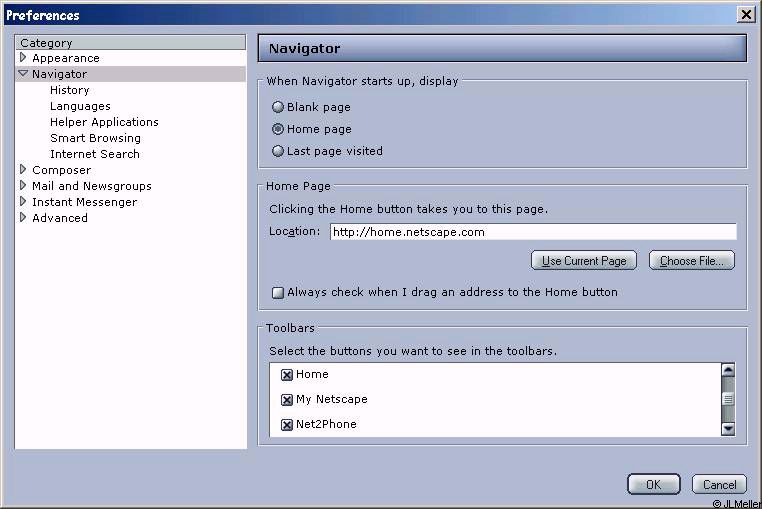Screen dimensions: 762x509
Task: Click the Use Current Page button
Action: (x=584, y=261)
